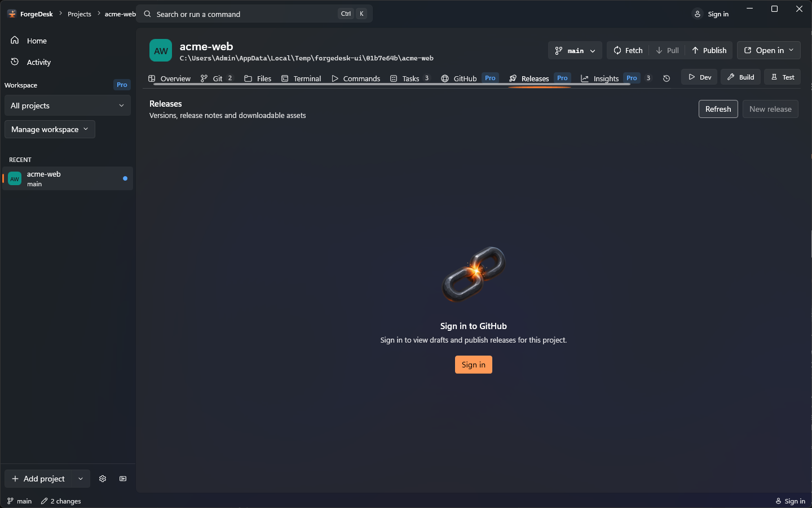The height and width of the screenshot is (508, 812).
Task: Run the Build command
Action: click(x=740, y=77)
